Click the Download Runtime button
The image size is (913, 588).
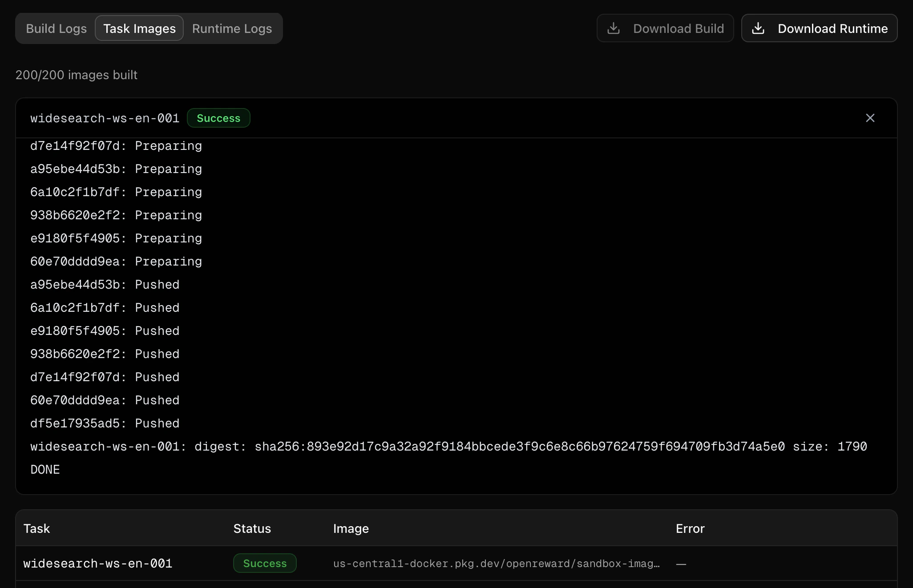[x=819, y=28]
